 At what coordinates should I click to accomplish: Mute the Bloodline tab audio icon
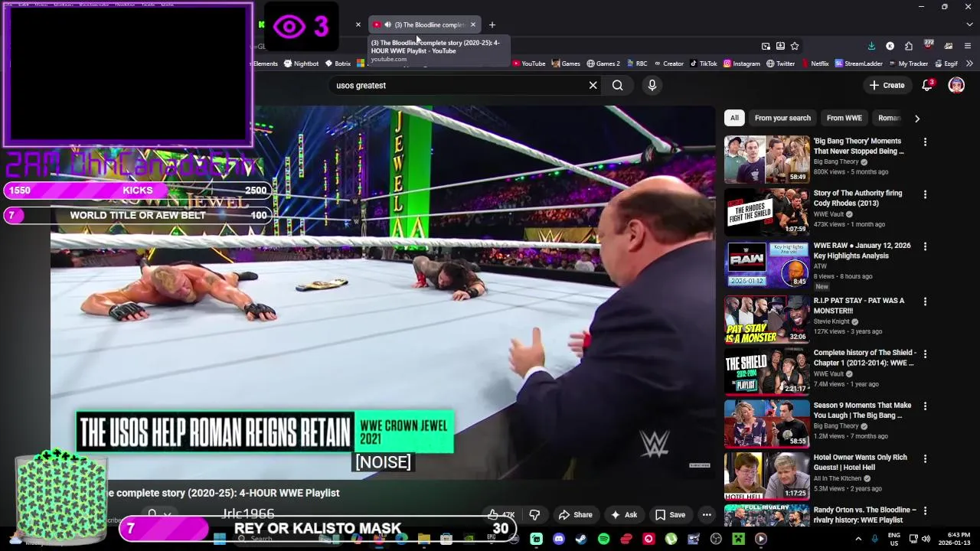click(387, 24)
